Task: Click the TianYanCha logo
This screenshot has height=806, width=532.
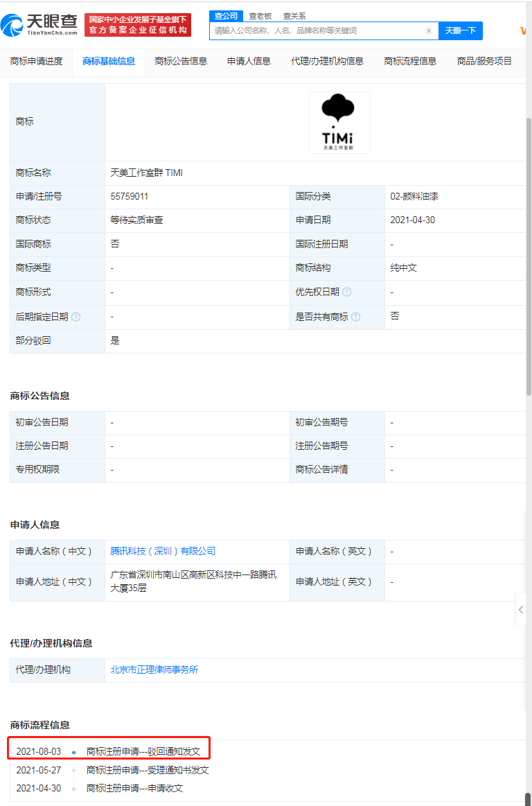Action: click(39, 25)
